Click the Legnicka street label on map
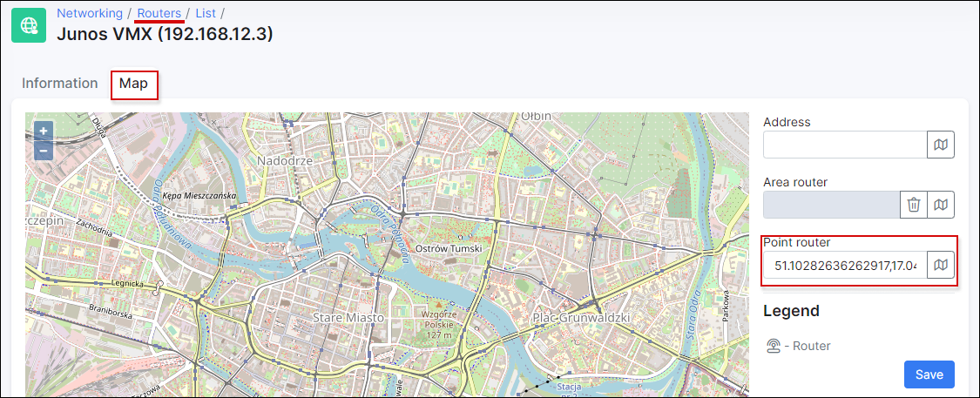980x398 pixels. [126, 284]
